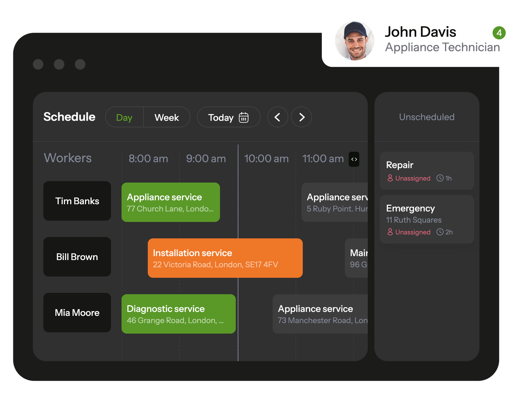Select worker Tim Banks
Image resolution: width=532 pixels, height=394 pixels.
77,201
